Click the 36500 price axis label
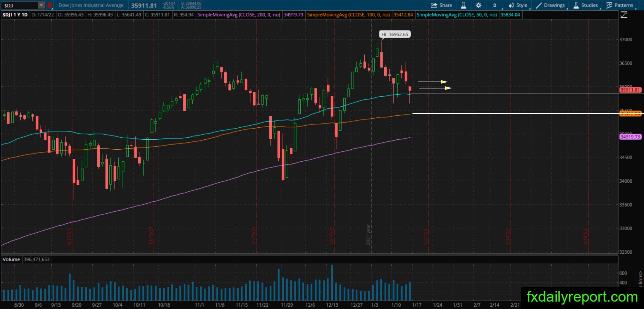This screenshot has height=309, width=644. pos(626,63)
